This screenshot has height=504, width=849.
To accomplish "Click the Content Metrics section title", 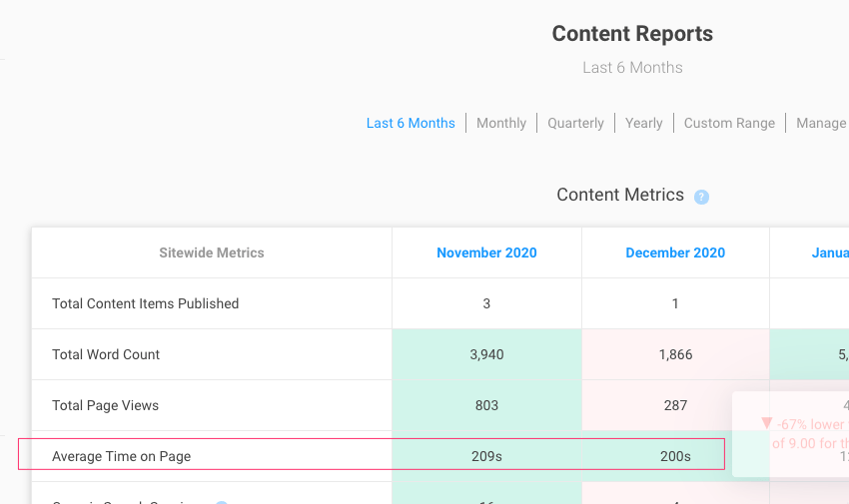I will 620,195.
